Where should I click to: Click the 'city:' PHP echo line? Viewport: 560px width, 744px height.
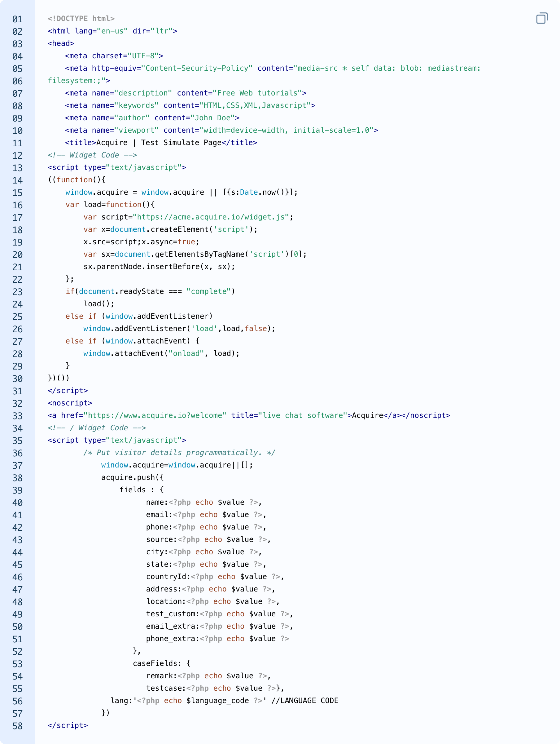pos(204,552)
